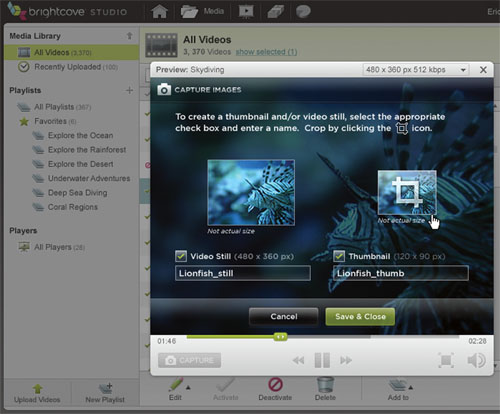The image size is (500, 414).
Task: Click the All Videos filmstrip header icon
Action: tap(161, 45)
